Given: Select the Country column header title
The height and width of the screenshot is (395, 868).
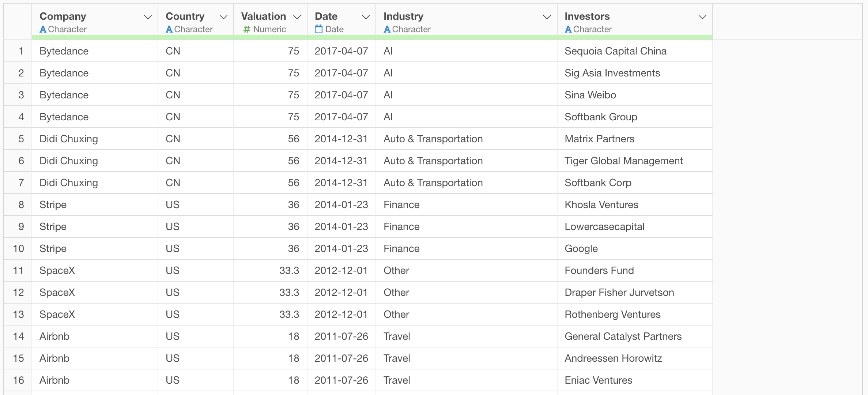Looking at the screenshot, I should click(185, 16).
